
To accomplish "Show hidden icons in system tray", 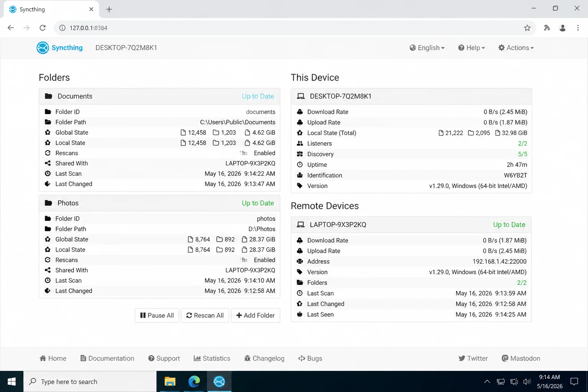I will pos(487,382).
